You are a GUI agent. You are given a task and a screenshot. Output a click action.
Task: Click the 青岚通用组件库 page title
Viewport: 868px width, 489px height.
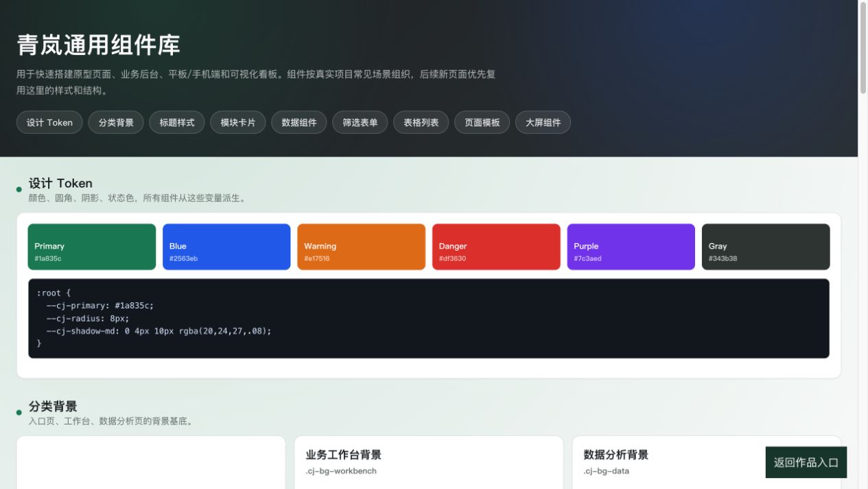click(98, 45)
